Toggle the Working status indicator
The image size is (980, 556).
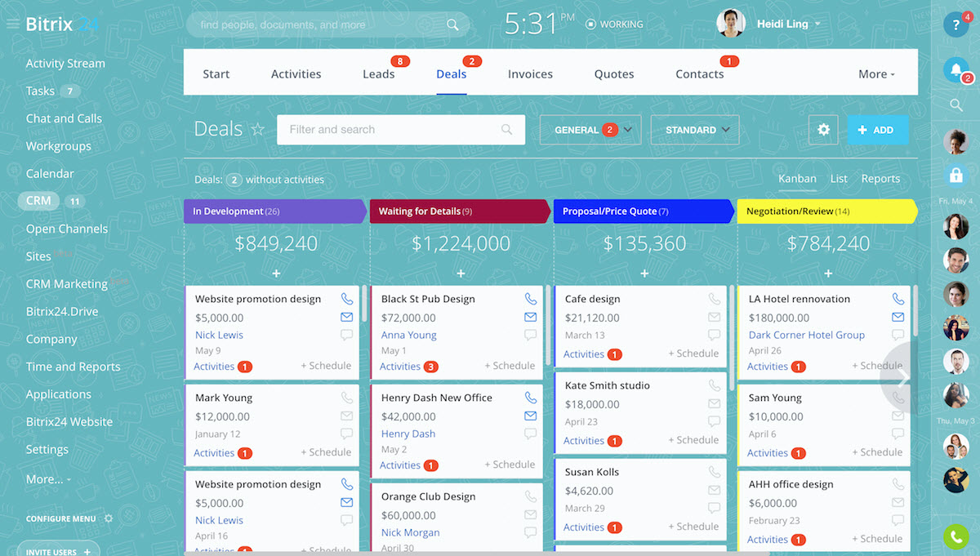click(x=614, y=24)
